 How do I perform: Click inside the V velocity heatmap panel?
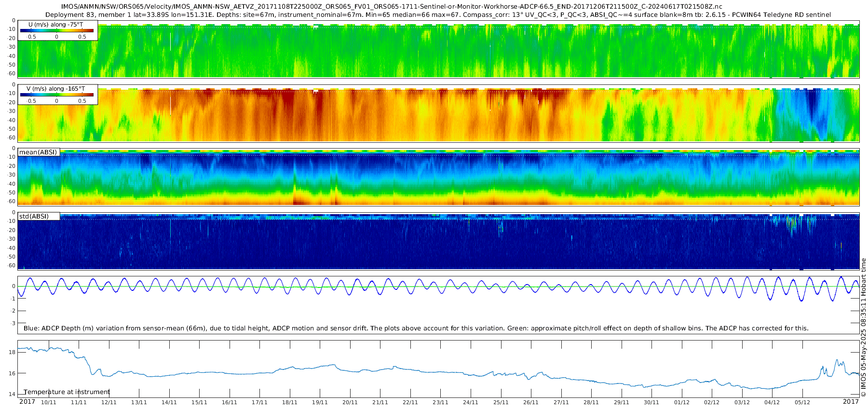[x=438, y=113]
